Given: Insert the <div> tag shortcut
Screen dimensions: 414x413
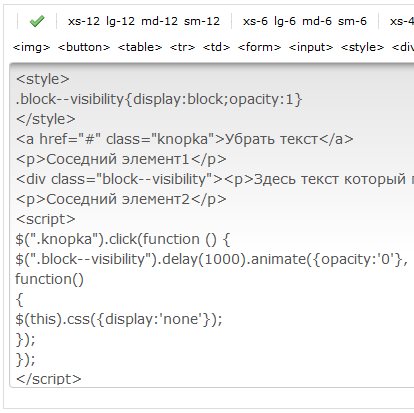Looking at the screenshot, I should click(x=403, y=47).
